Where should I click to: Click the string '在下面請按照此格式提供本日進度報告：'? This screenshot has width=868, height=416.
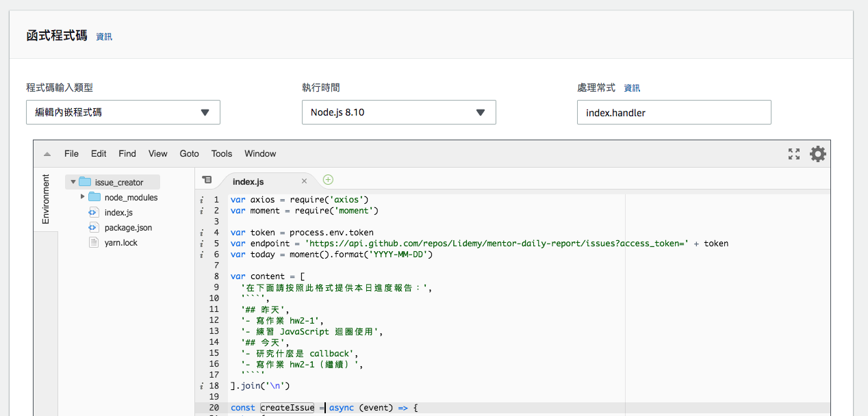pos(337,287)
